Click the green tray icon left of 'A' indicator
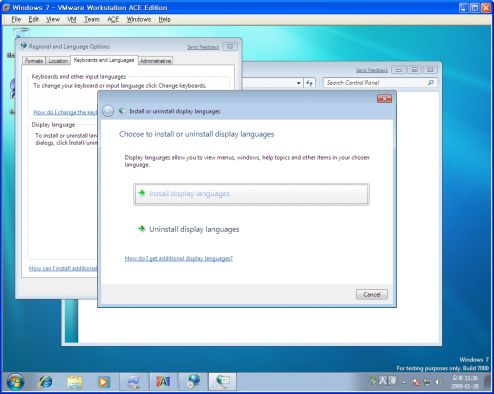Image resolution: width=494 pixels, height=394 pixels. pos(373,381)
